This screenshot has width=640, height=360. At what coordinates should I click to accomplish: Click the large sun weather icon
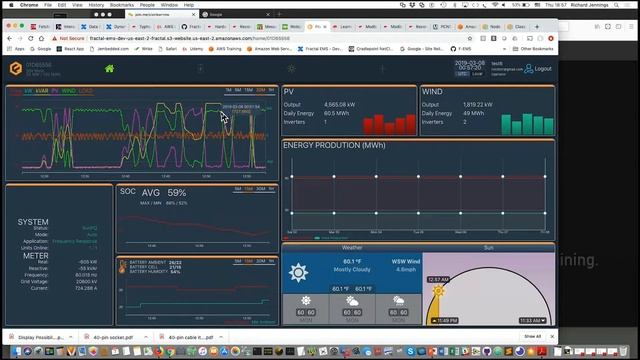(x=298, y=273)
